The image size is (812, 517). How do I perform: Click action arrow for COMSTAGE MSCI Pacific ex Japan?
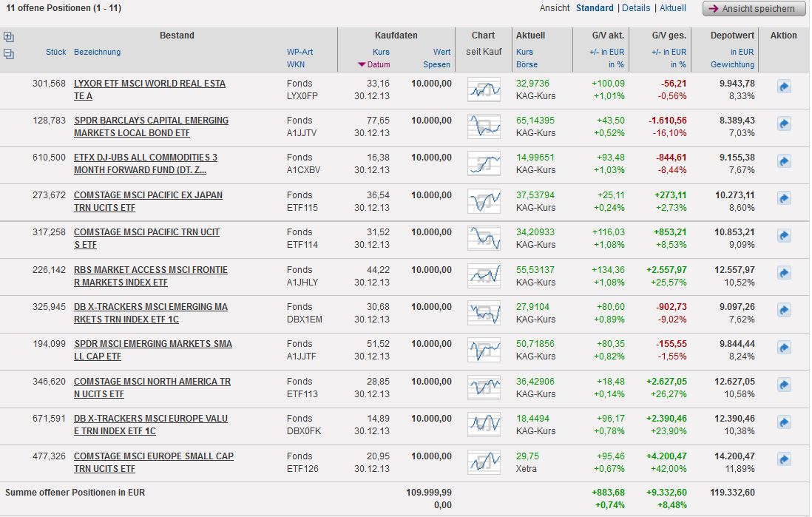coord(784,198)
